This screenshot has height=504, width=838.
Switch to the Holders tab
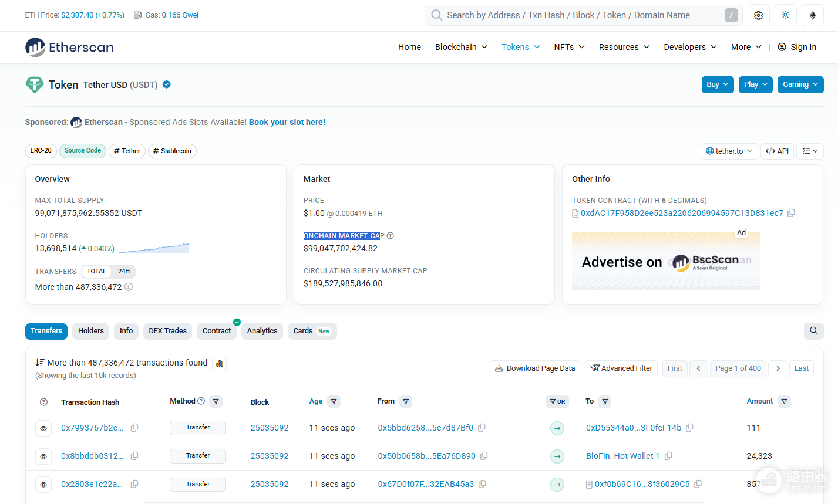click(91, 331)
